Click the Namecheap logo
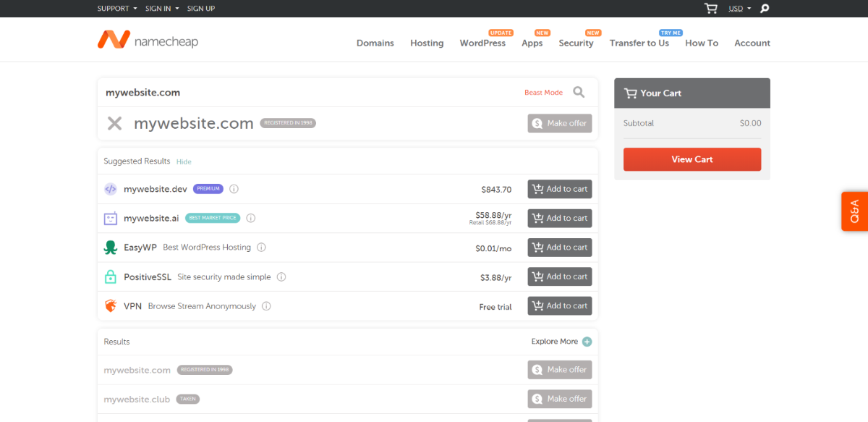 coord(148,41)
